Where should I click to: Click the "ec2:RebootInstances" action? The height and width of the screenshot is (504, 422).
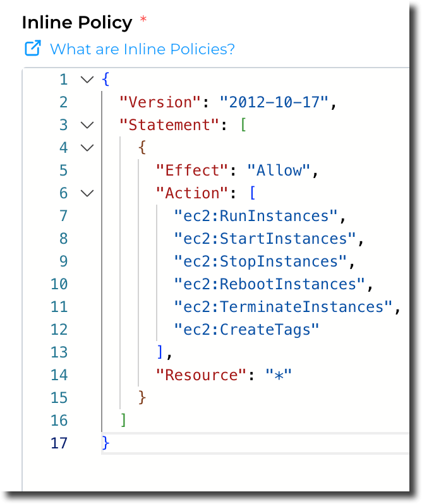click(x=270, y=284)
